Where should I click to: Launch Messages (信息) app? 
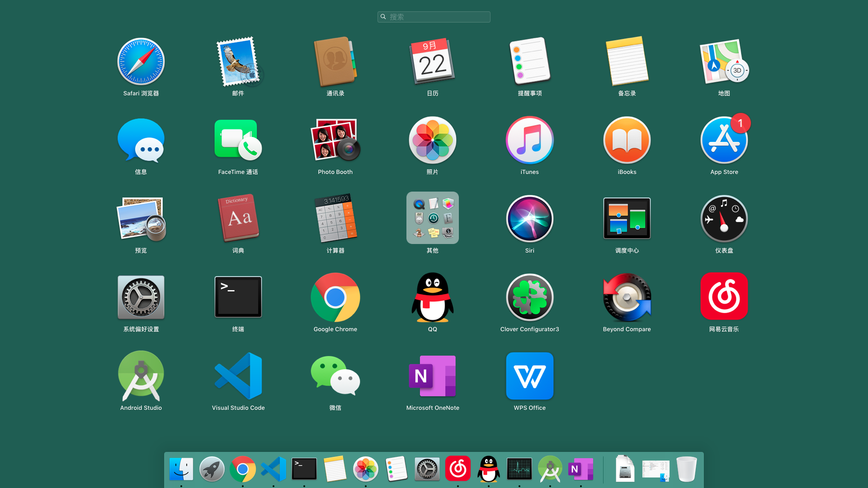tap(141, 140)
